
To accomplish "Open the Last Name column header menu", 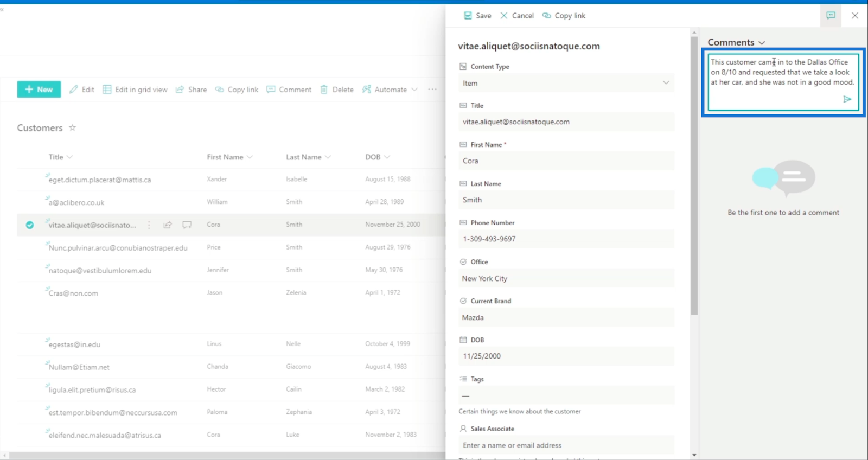I will coord(309,157).
